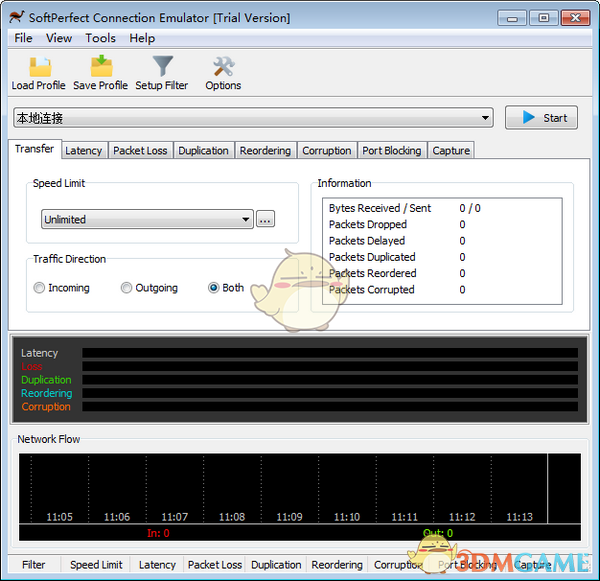Click the green Duplication indicator bar
This screenshot has width=600, height=581.
click(x=330, y=380)
